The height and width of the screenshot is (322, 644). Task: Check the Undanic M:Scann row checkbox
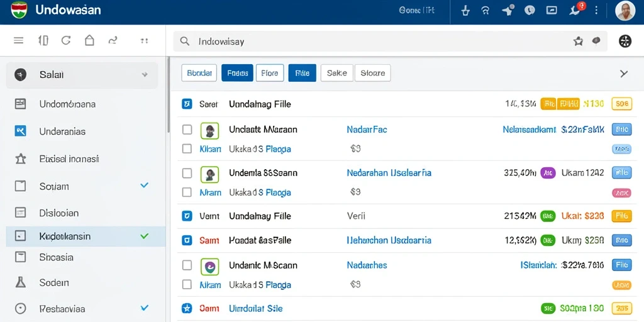pos(187,265)
